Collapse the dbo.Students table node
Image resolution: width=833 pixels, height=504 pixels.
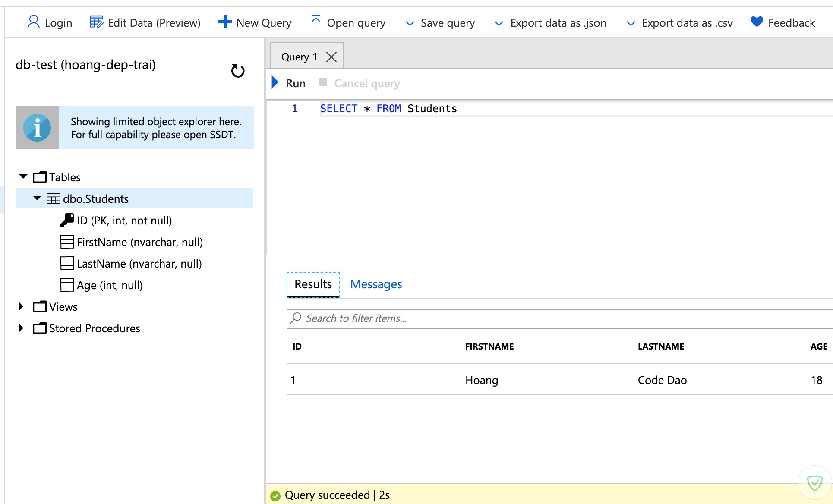pyautogui.click(x=37, y=198)
